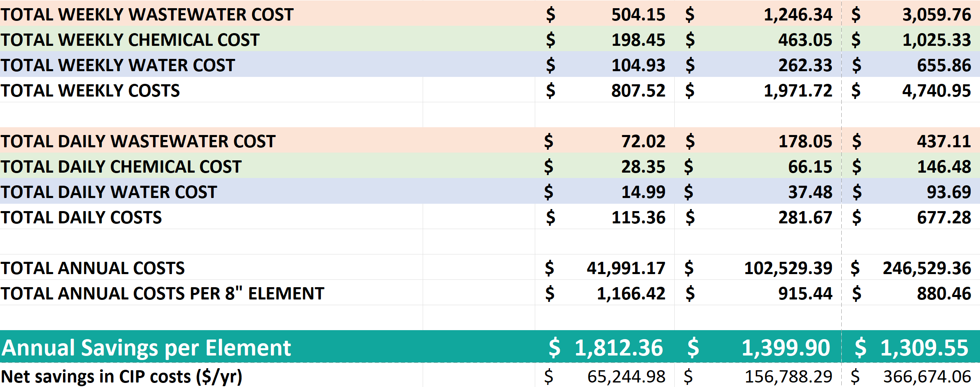Select the TOTAL WEEKLY WATER COST label
Viewport: 980px width, 387px height.
click(118, 65)
